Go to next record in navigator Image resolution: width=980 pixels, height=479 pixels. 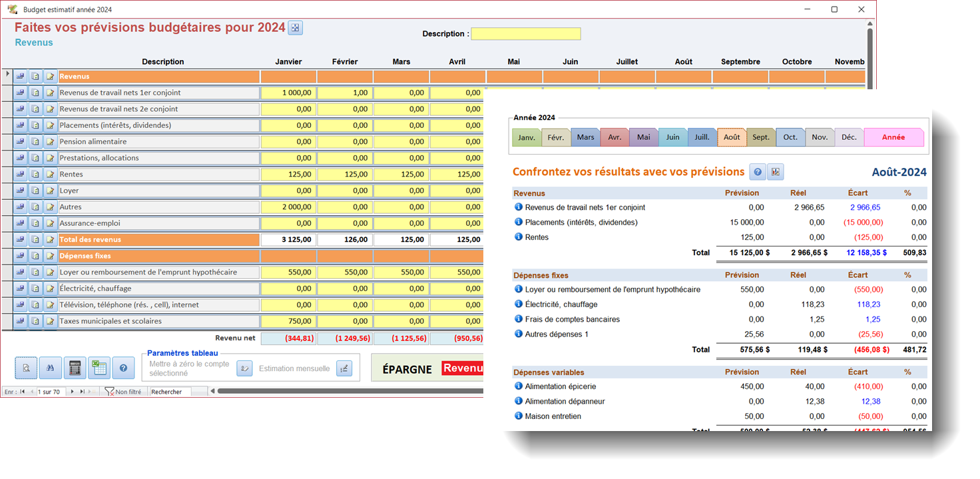point(72,392)
